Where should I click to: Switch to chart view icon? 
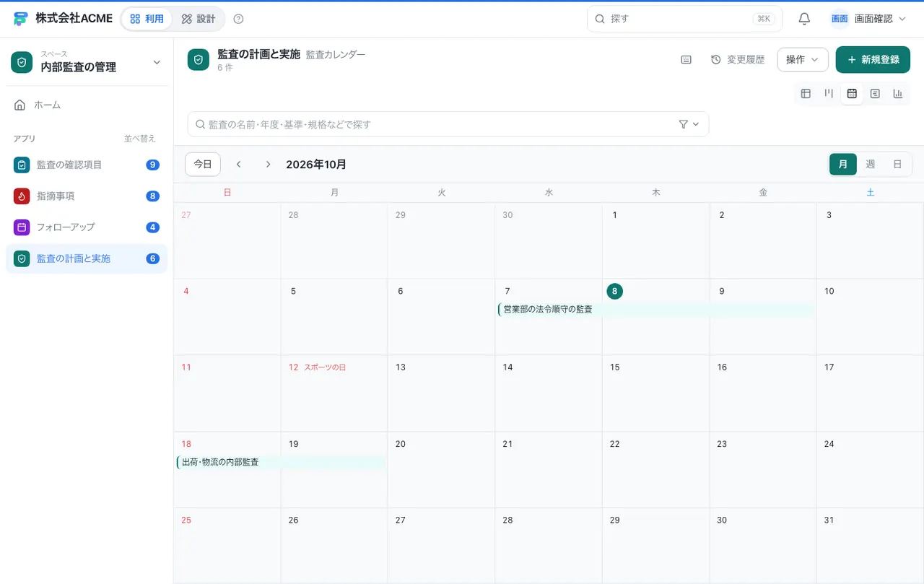pos(898,93)
